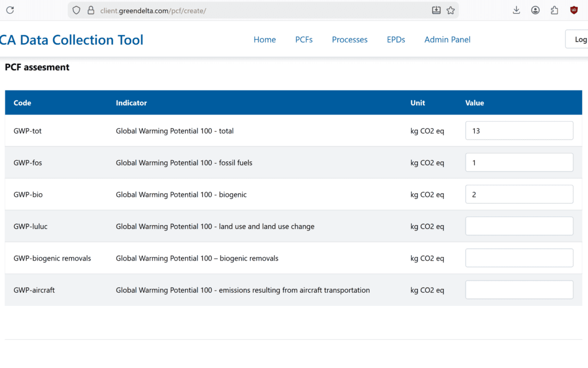Open the Admin Panel link
The width and height of the screenshot is (588, 368).
pos(447,40)
